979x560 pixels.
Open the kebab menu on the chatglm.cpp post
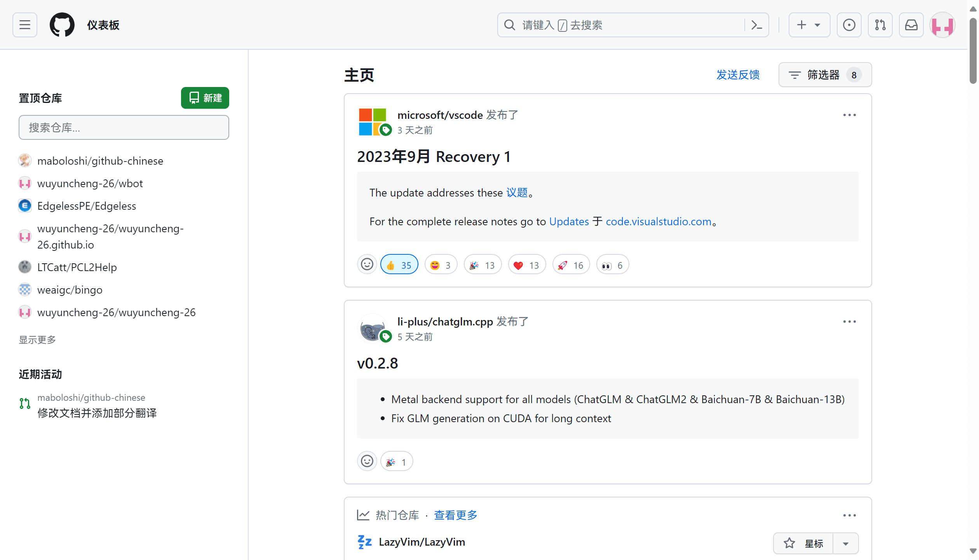tap(849, 322)
